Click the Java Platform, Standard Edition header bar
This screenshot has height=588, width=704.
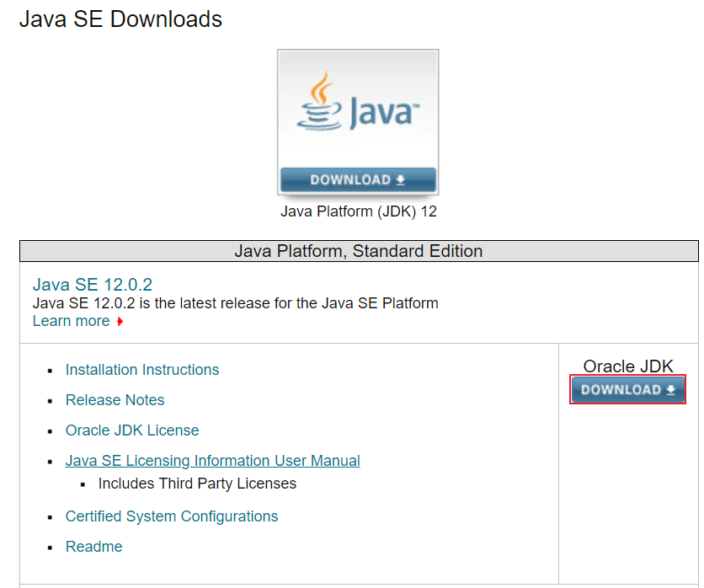[359, 251]
